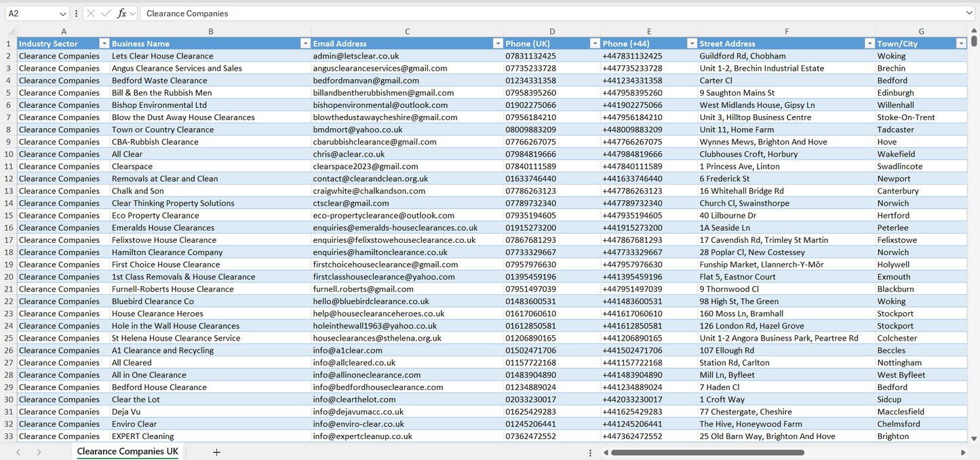Select row 10 header
Viewport: 980px width, 460px height.
pos(9,154)
